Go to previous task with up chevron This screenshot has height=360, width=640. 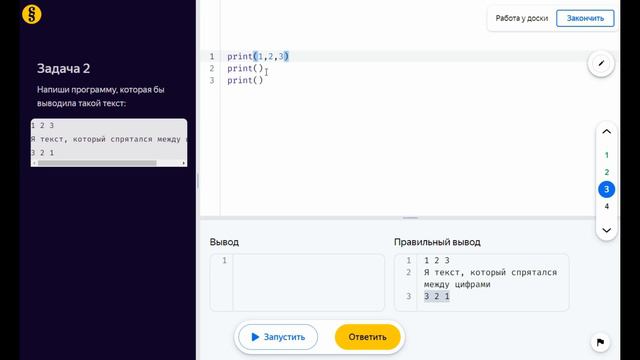pyautogui.click(x=607, y=131)
